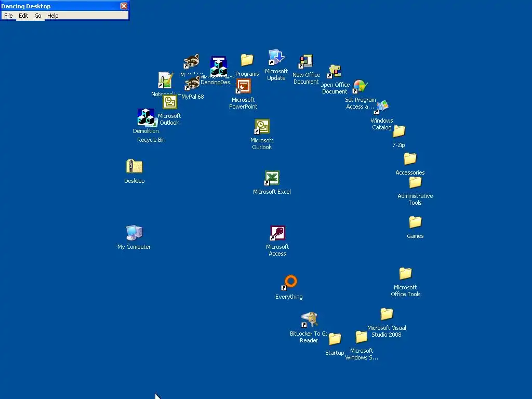This screenshot has height=399, width=532.
Task: Select the Microsoft Visual Studio 2008 folder
Action: pyautogui.click(x=387, y=314)
